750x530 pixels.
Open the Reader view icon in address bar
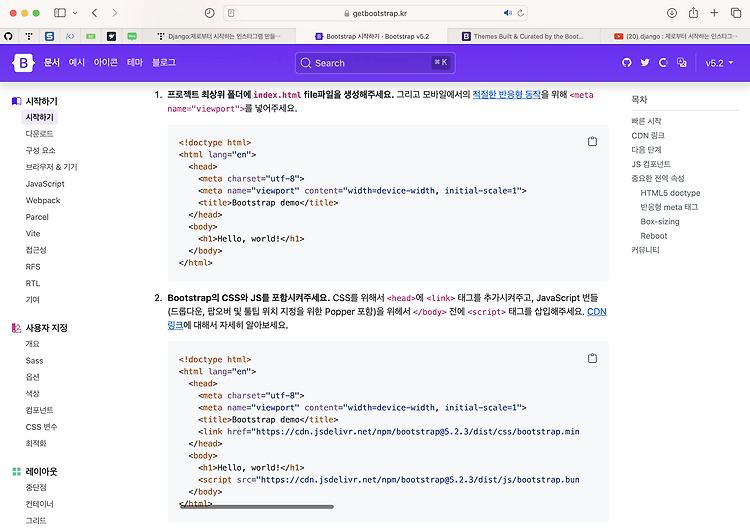[231, 13]
